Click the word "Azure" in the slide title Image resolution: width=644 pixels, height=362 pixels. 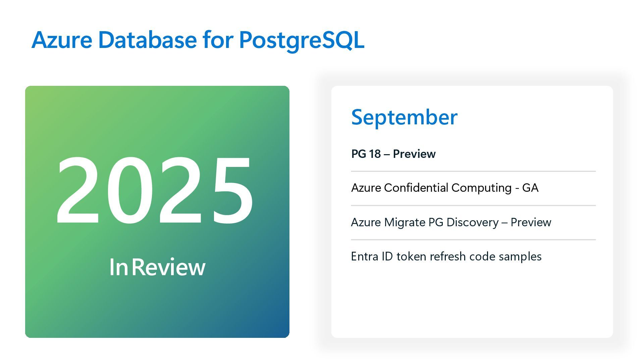pos(62,40)
